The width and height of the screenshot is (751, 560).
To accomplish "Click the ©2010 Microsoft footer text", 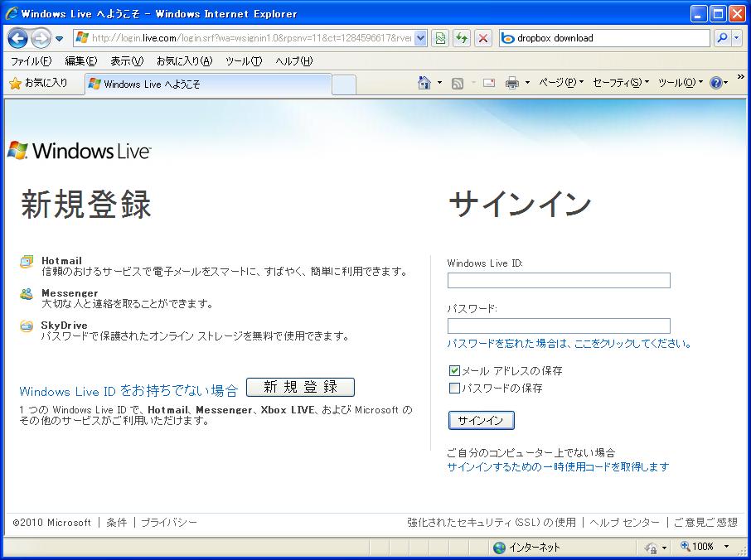I will [51, 522].
